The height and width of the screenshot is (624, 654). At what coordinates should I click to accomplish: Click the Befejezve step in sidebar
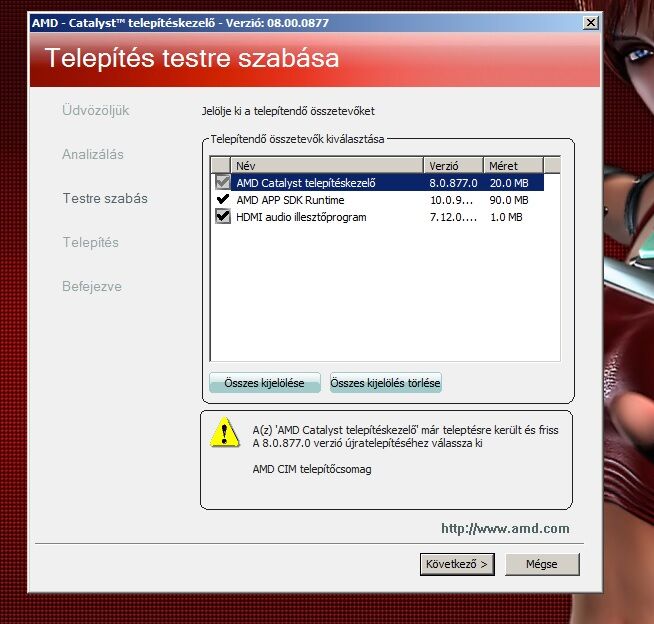[x=92, y=287]
